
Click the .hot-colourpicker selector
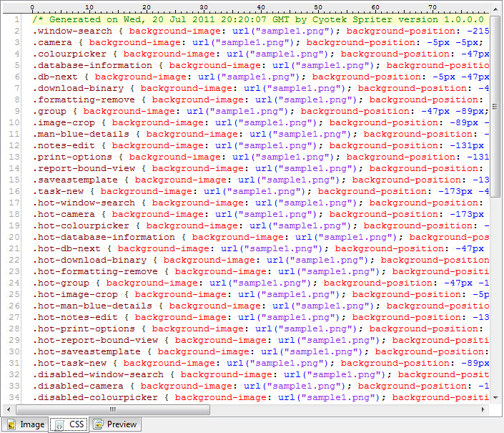pos(81,226)
